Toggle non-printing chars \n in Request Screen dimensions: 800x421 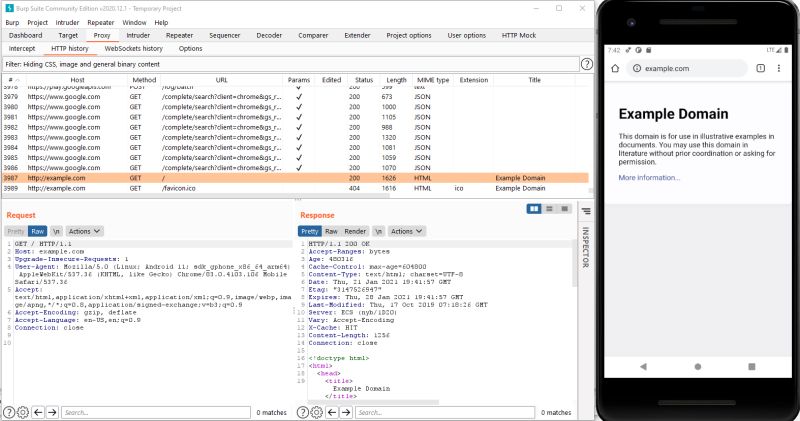(x=56, y=231)
